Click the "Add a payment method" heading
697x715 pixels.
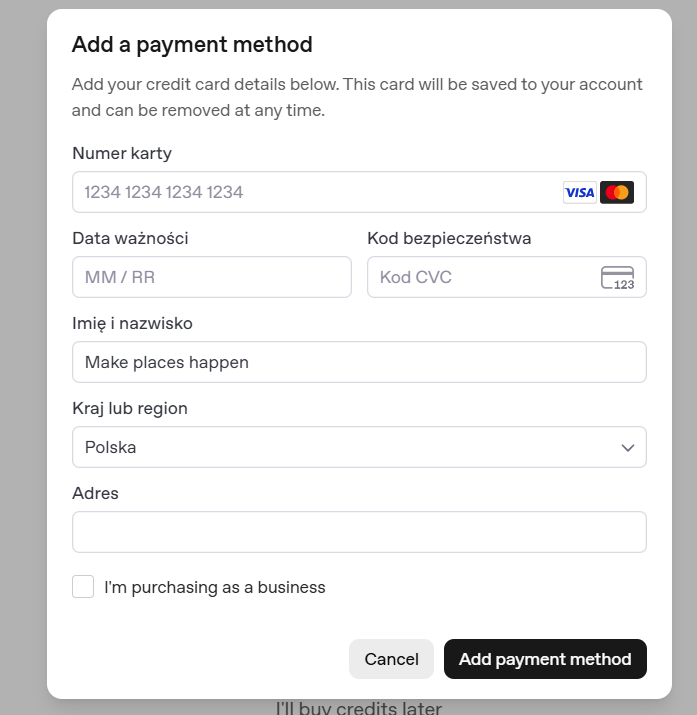[x=192, y=44]
